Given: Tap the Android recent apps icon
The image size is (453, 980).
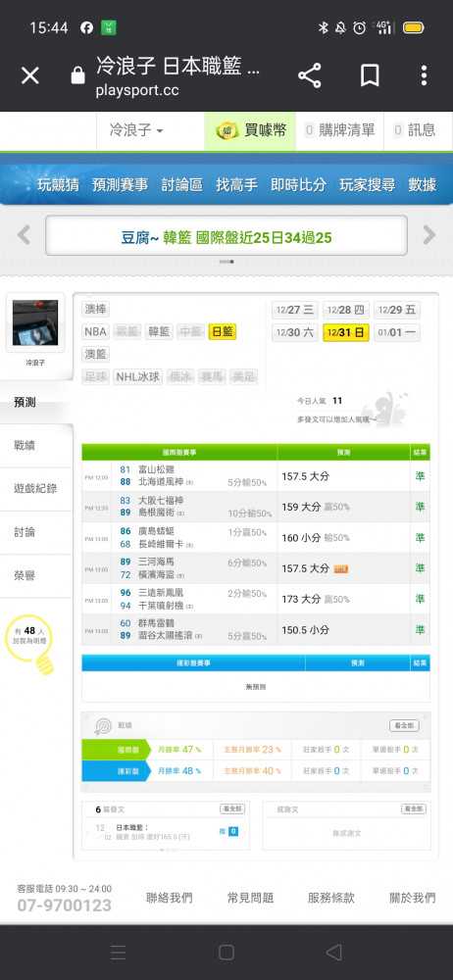Looking at the screenshot, I should [119, 952].
